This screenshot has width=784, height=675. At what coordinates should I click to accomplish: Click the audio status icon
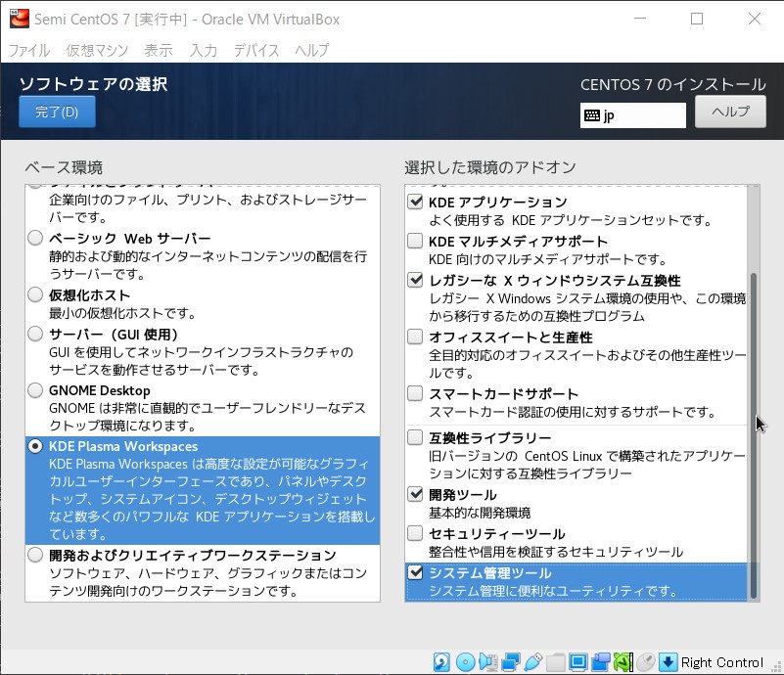pyautogui.click(x=487, y=662)
